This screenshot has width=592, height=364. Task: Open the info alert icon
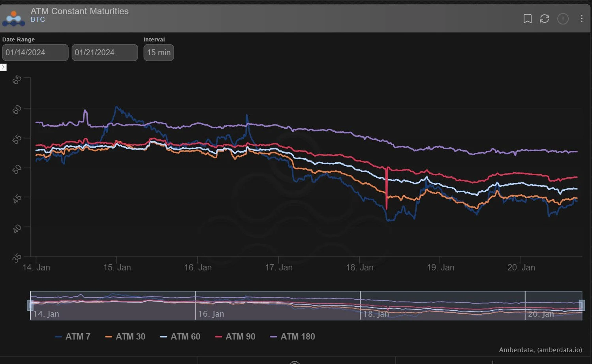coord(563,19)
